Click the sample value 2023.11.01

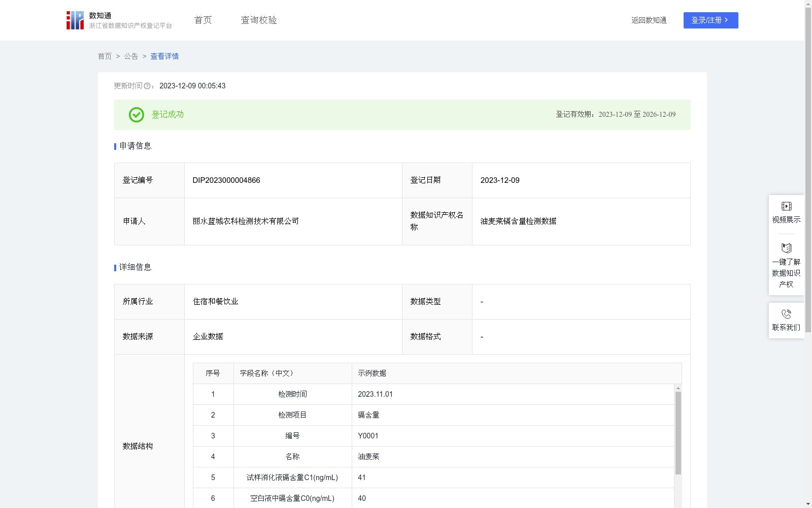click(x=375, y=394)
